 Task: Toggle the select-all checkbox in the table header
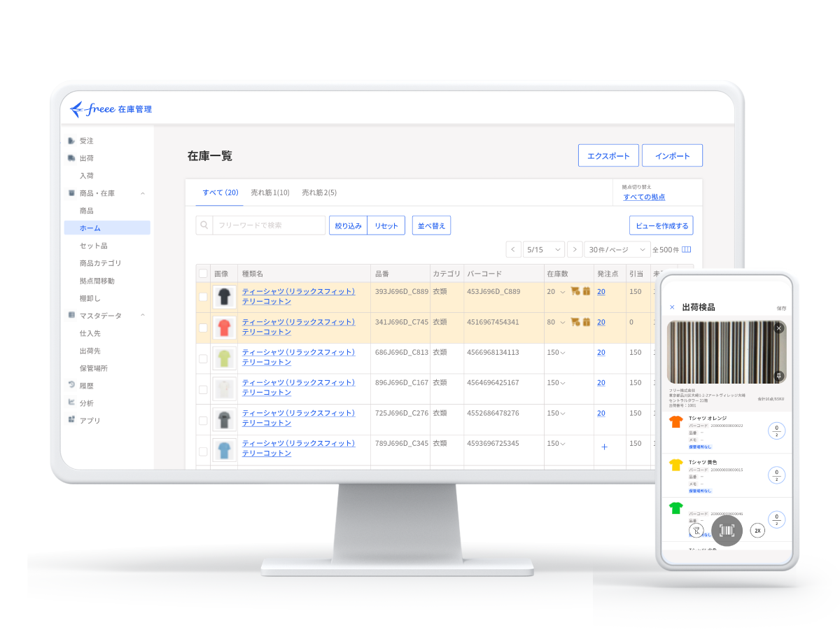point(203,274)
